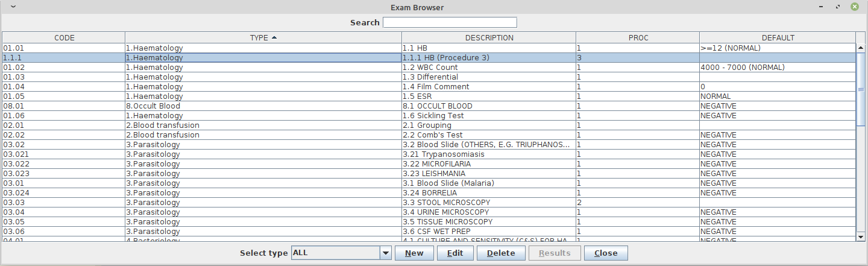Click the table scrollbar up arrow
This screenshot has width=868, height=266.
861,48
